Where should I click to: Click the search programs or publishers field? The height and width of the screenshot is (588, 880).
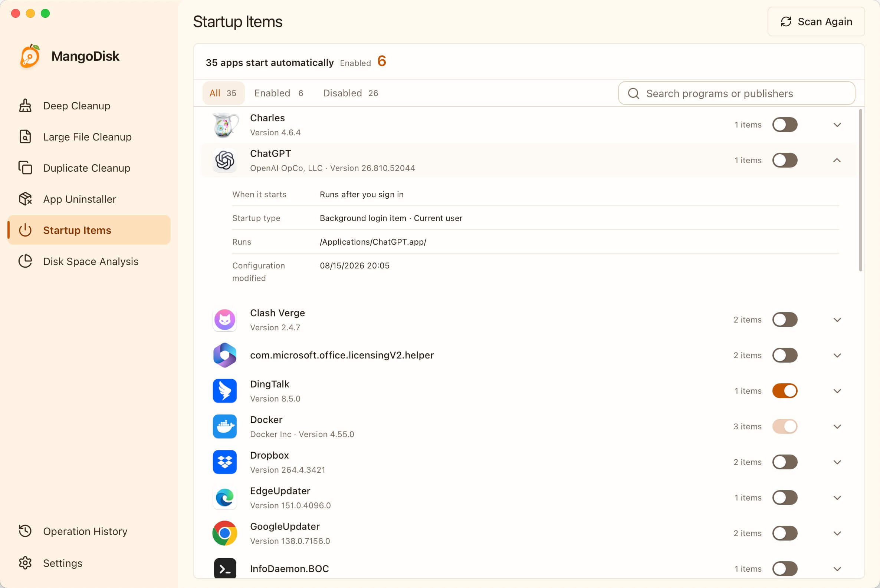click(x=736, y=93)
